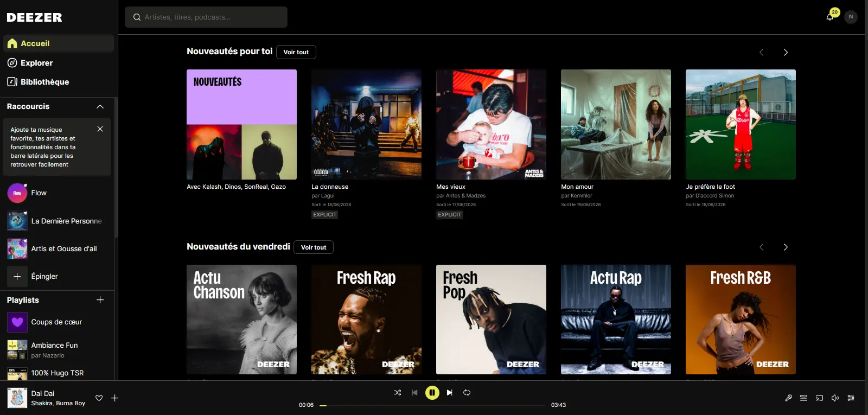Open the play queue
The image size is (868, 415).
point(804,398)
